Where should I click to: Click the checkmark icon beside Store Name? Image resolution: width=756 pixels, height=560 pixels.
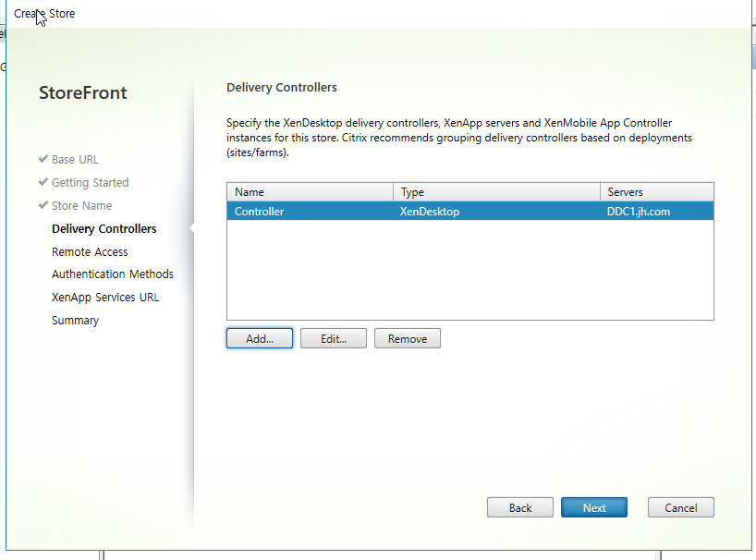point(43,205)
